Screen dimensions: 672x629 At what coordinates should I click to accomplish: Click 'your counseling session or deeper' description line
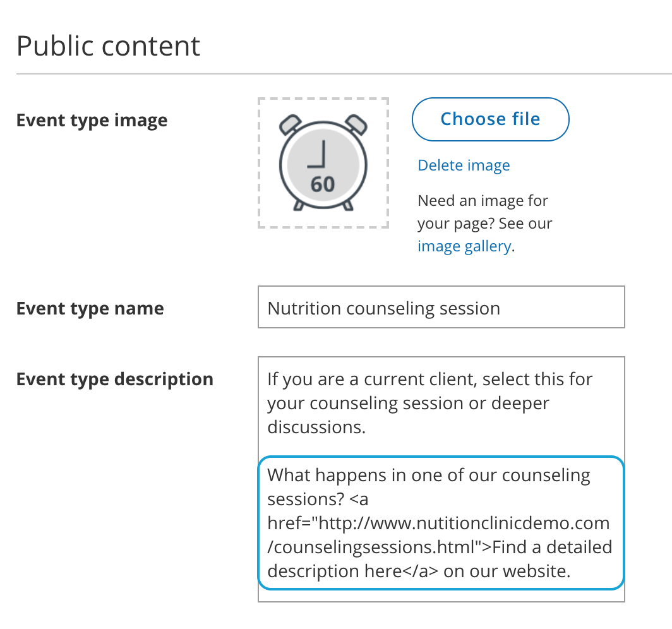[408, 404]
